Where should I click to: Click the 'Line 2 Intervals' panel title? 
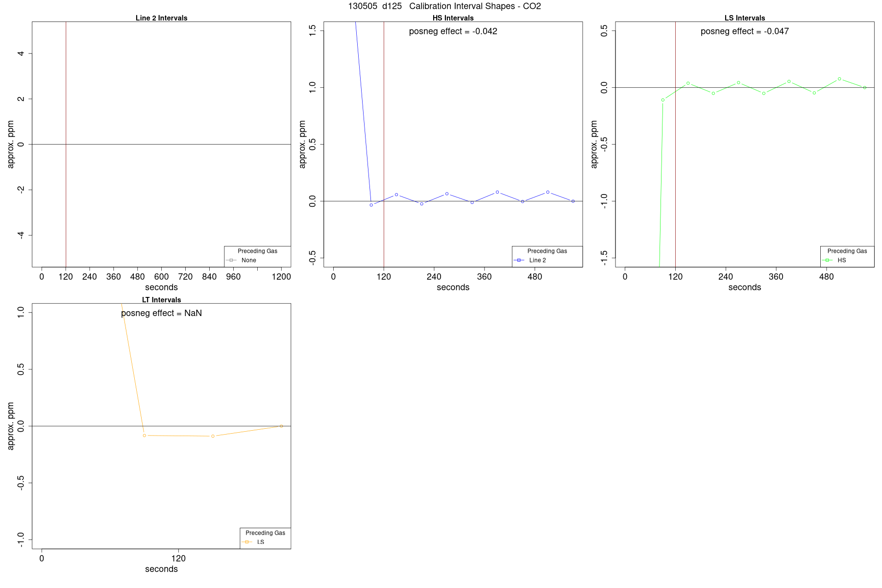[161, 18]
